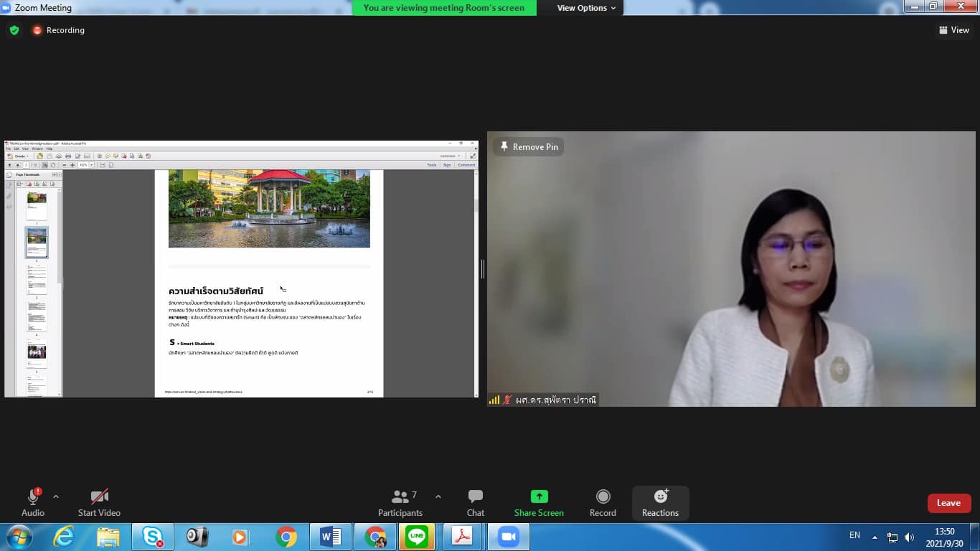
Task: Turn on camera with Start Video
Action: click(99, 502)
